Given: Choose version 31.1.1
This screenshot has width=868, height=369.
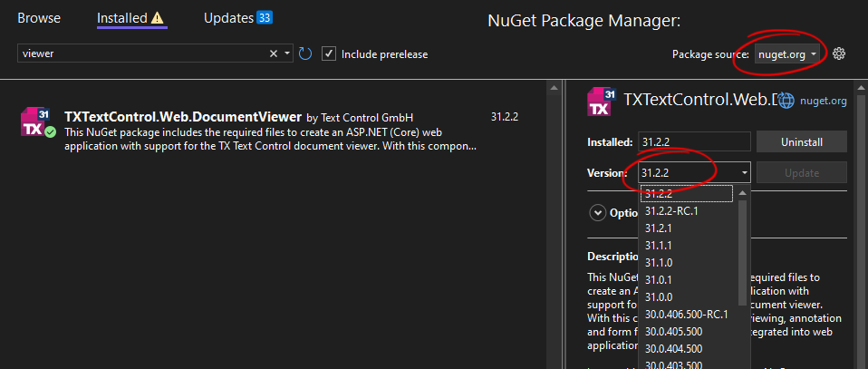Looking at the screenshot, I should [688, 246].
